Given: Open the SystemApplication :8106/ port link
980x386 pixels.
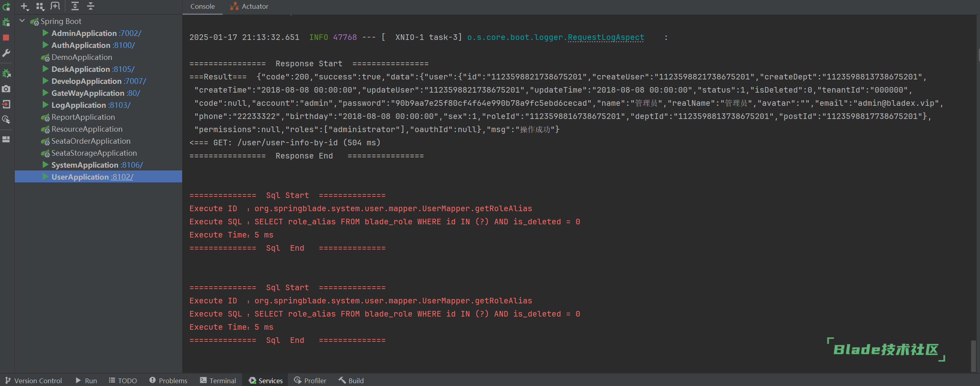Looking at the screenshot, I should [x=132, y=165].
